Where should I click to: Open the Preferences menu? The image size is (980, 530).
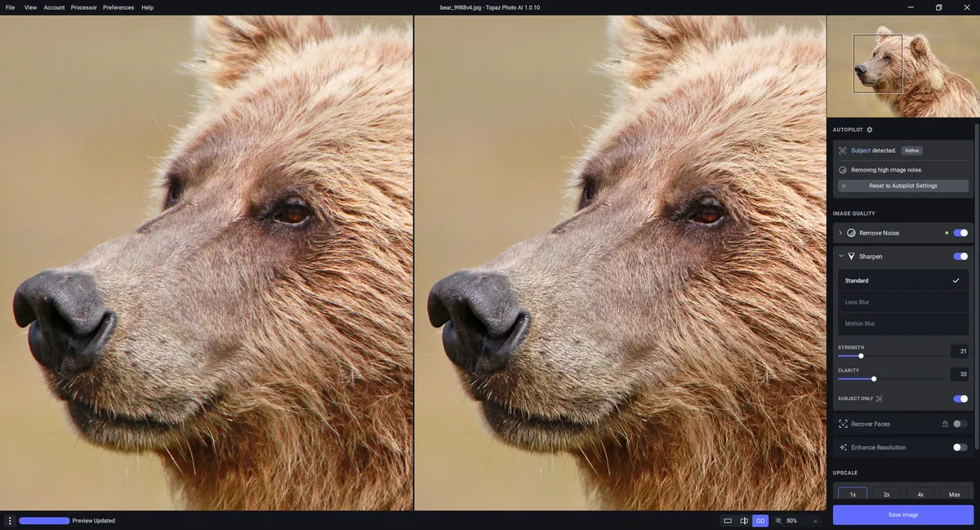tap(118, 7)
